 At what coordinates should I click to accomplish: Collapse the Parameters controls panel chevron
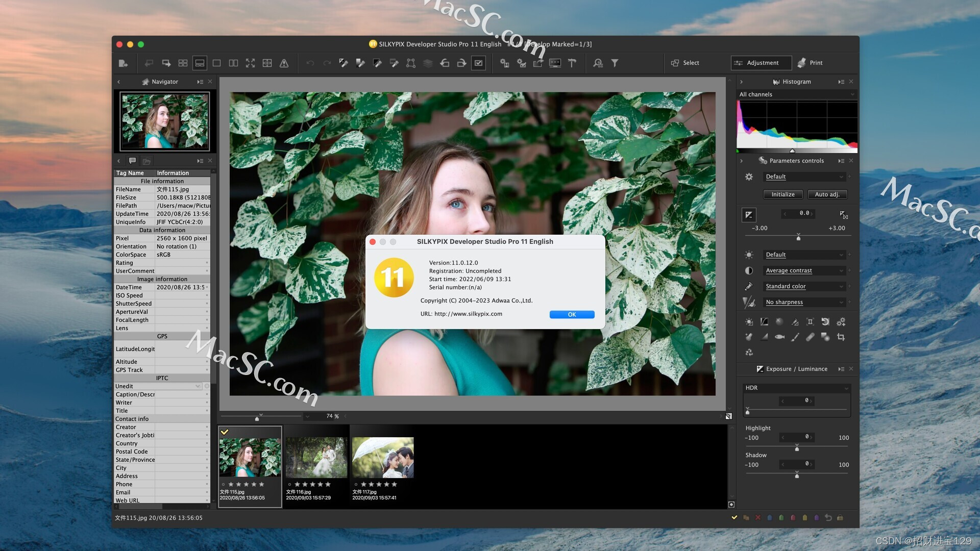[742, 161]
